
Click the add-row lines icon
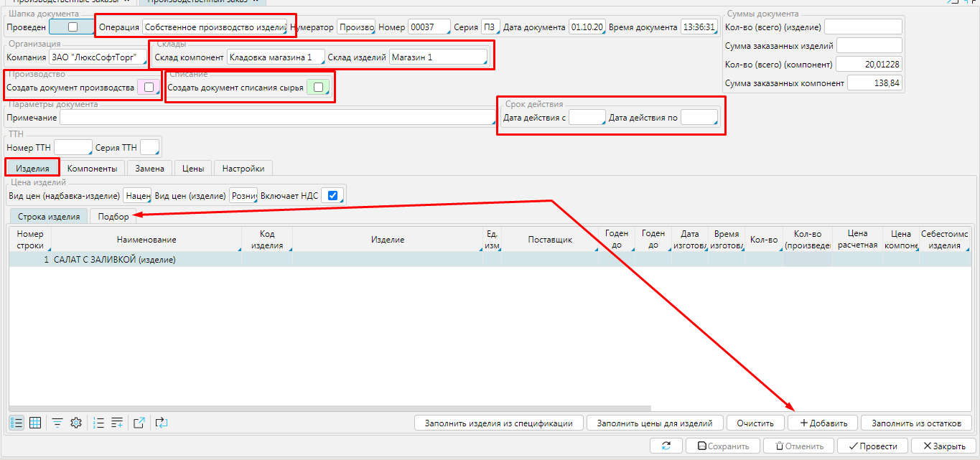(118, 423)
